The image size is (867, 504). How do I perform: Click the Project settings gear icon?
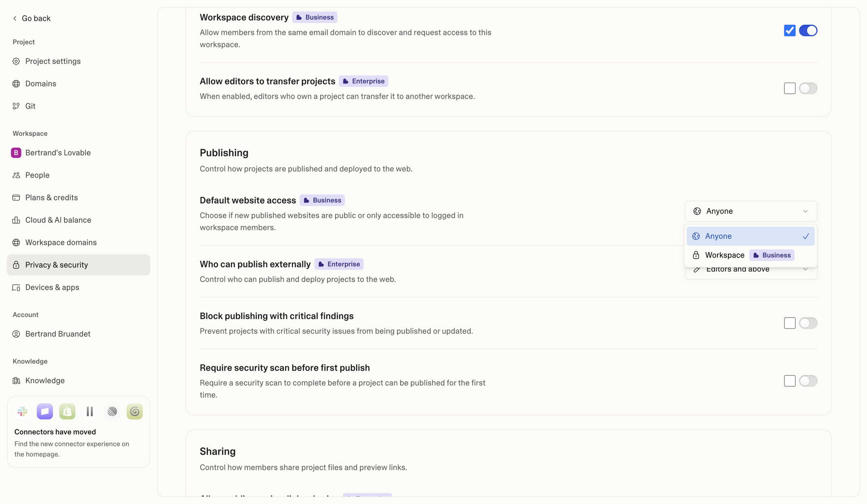[16, 61]
